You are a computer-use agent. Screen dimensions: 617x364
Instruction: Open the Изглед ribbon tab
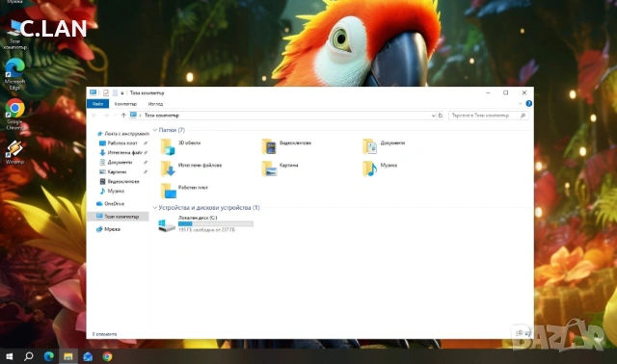[x=155, y=104]
